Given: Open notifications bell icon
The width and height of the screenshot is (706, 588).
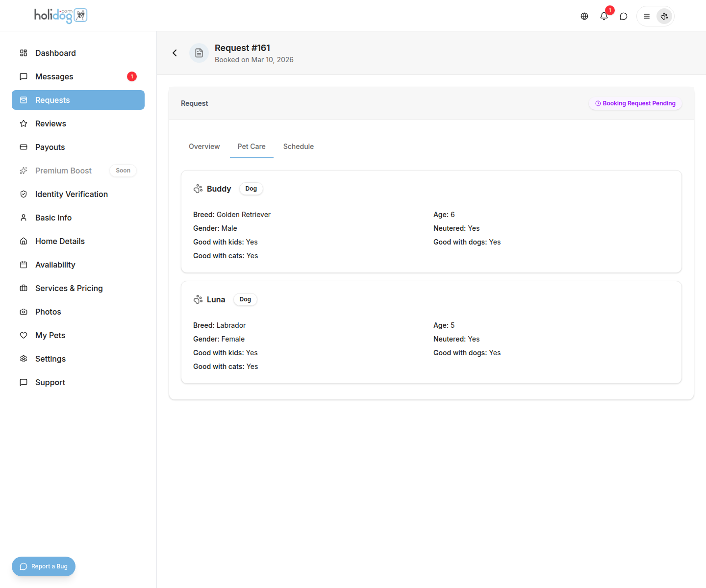Looking at the screenshot, I should pyautogui.click(x=604, y=16).
